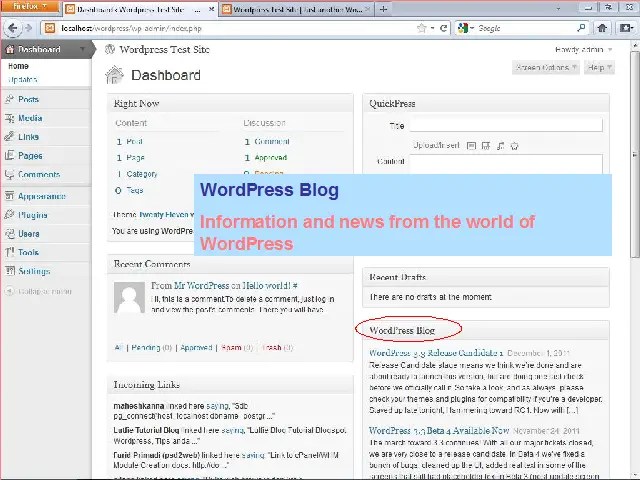Open Firefox Home page icon
Image resolution: width=640 pixels, height=480 pixels.
[602, 28]
